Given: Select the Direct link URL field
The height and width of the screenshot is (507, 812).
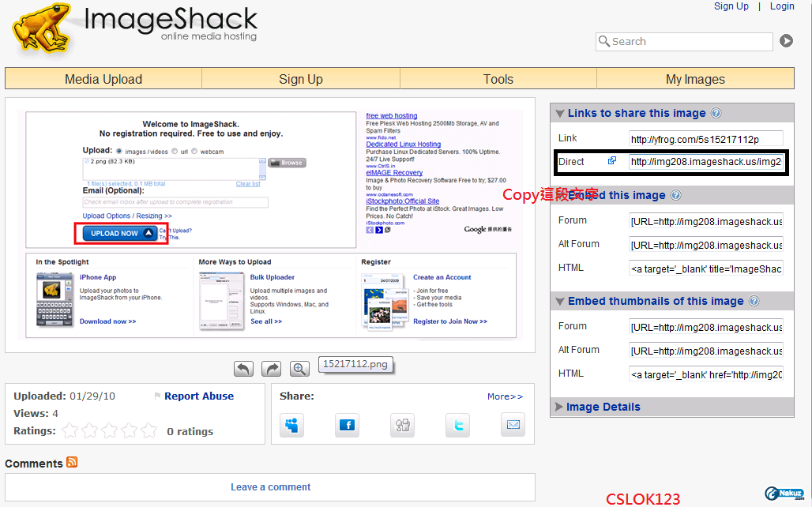Looking at the screenshot, I should pos(706,162).
